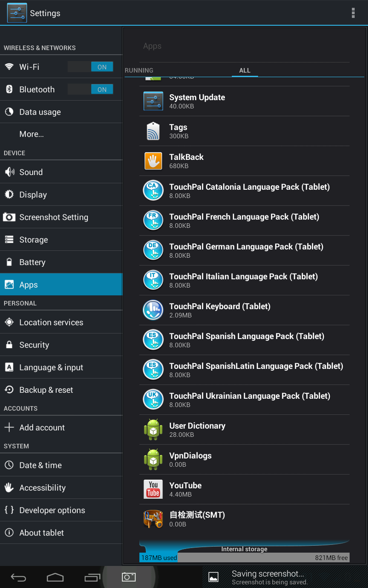Tap the 187MB used storage label
The height and width of the screenshot is (588, 368).
coord(159,558)
